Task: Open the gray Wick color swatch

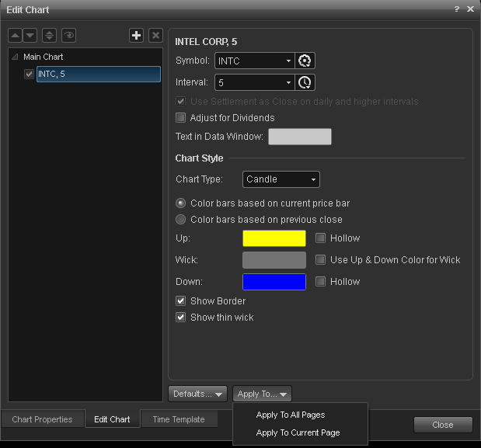Action: coord(274,260)
